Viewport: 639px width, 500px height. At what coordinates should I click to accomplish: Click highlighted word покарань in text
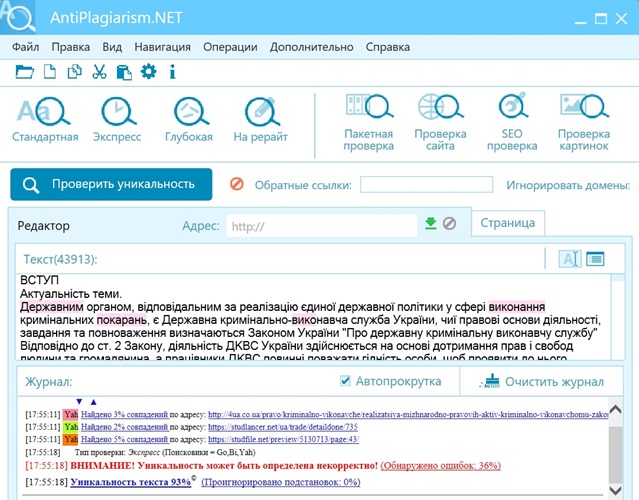tap(121, 320)
